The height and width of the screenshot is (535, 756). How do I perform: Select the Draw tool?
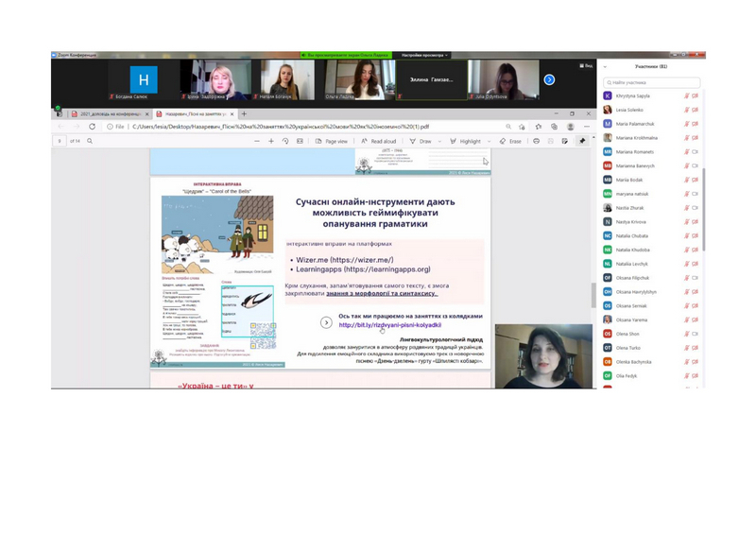(421, 142)
